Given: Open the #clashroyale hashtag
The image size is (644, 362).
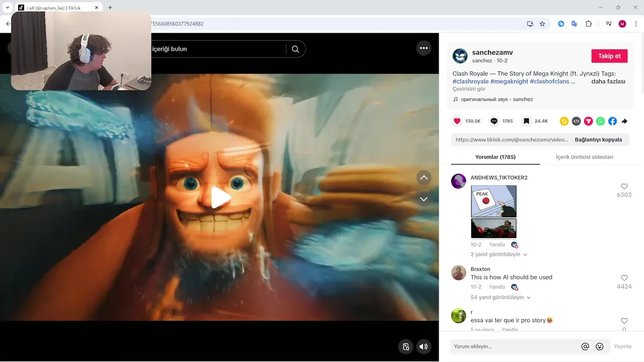Looking at the screenshot, I should point(470,81).
